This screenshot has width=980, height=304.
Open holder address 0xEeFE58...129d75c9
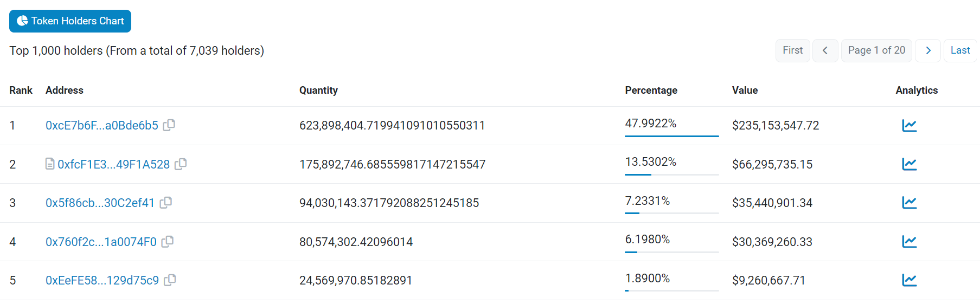tap(102, 280)
